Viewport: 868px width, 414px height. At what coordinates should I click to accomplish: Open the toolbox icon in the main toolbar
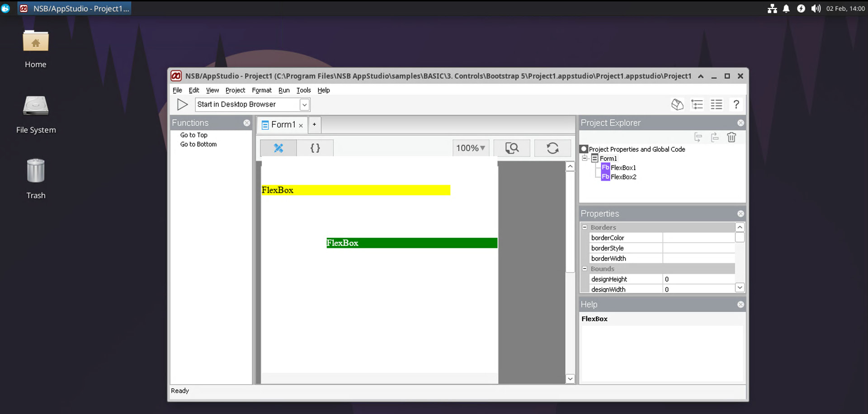click(677, 105)
